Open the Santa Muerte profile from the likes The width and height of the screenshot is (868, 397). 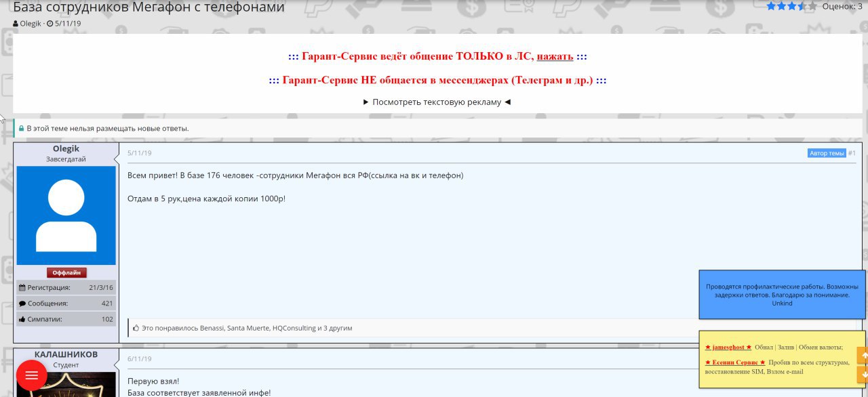248,328
